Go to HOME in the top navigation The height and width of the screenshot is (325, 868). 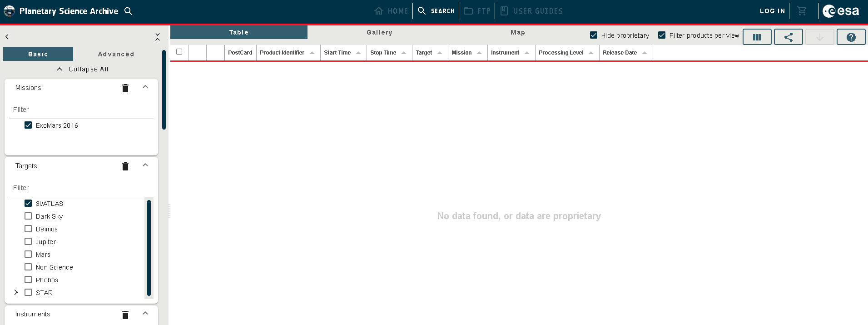point(391,11)
